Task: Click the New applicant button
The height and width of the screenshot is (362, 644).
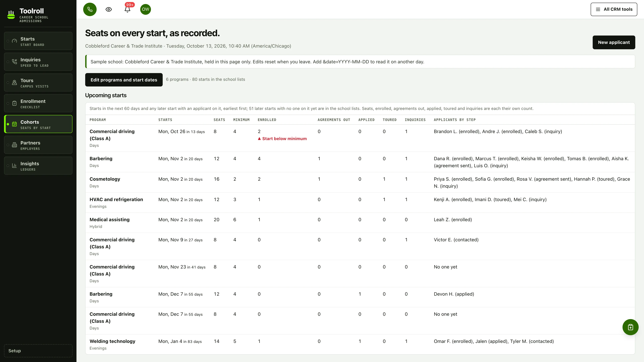Action: 614,42
